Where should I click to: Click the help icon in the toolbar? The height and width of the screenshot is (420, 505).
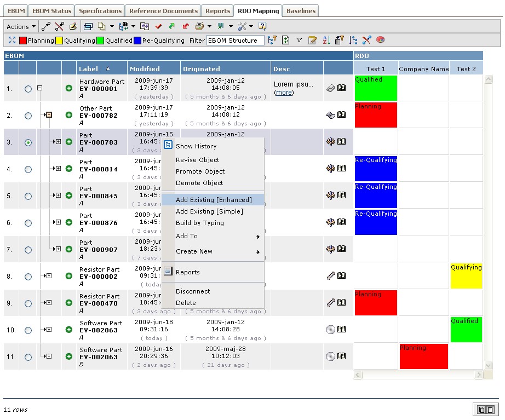[262, 26]
